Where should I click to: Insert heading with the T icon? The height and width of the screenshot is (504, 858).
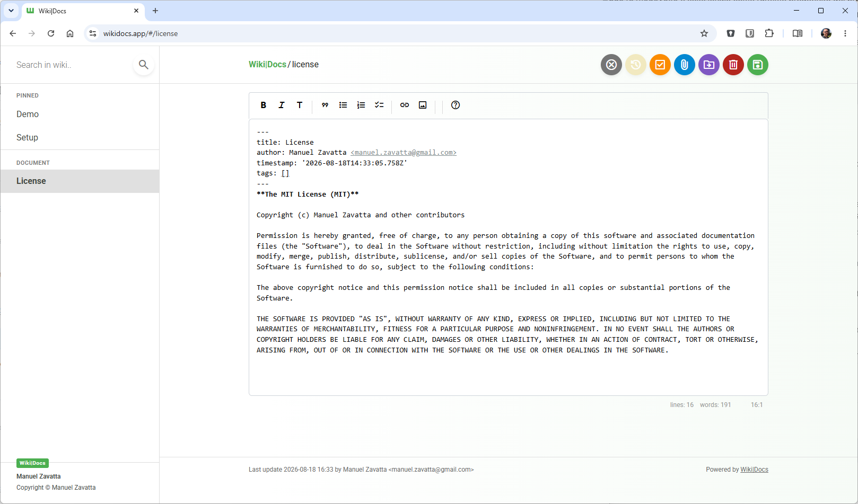(x=300, y=105)
